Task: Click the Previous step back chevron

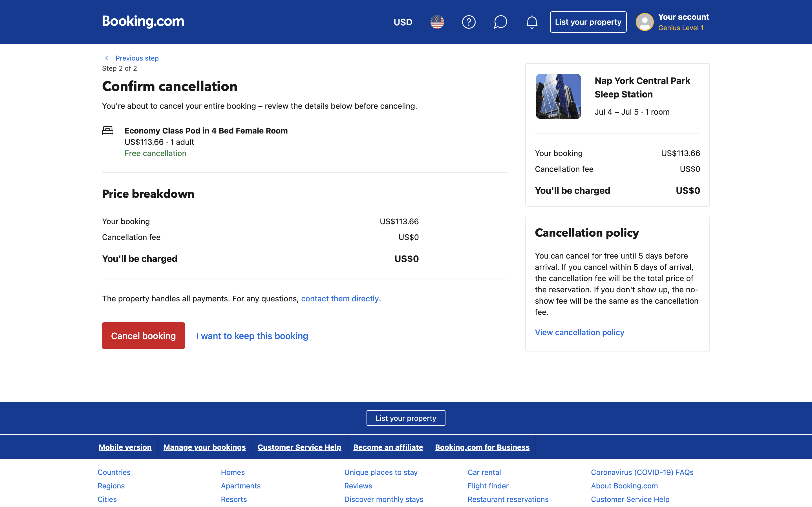Action: point(107,58)
